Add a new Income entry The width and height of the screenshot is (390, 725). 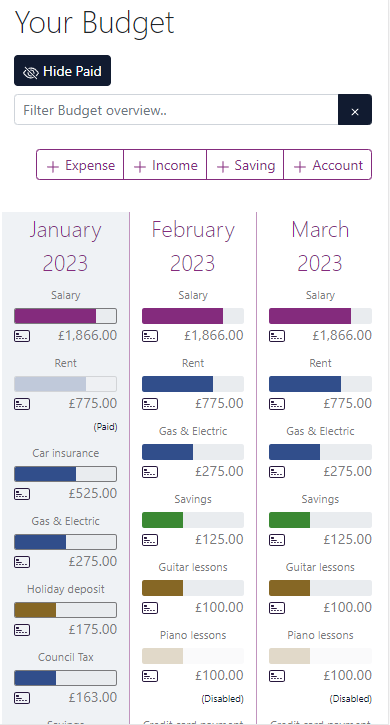165,165
